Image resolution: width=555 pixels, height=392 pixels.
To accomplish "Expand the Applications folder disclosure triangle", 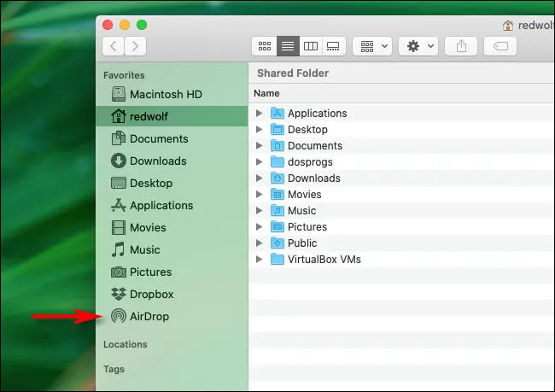I will [260, 114].
